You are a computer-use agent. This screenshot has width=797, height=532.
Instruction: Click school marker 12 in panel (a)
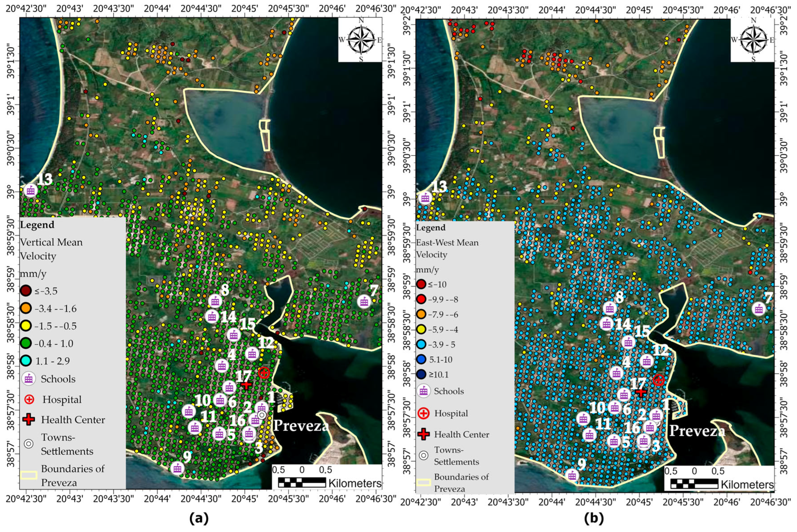click(x=252, y=354)
